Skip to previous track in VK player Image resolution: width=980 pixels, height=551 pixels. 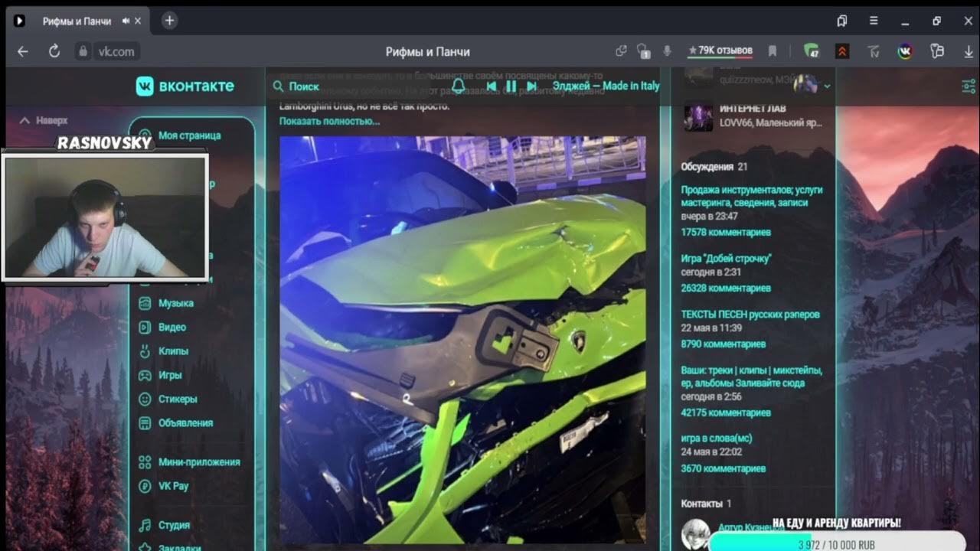click(x=492, y=86)
